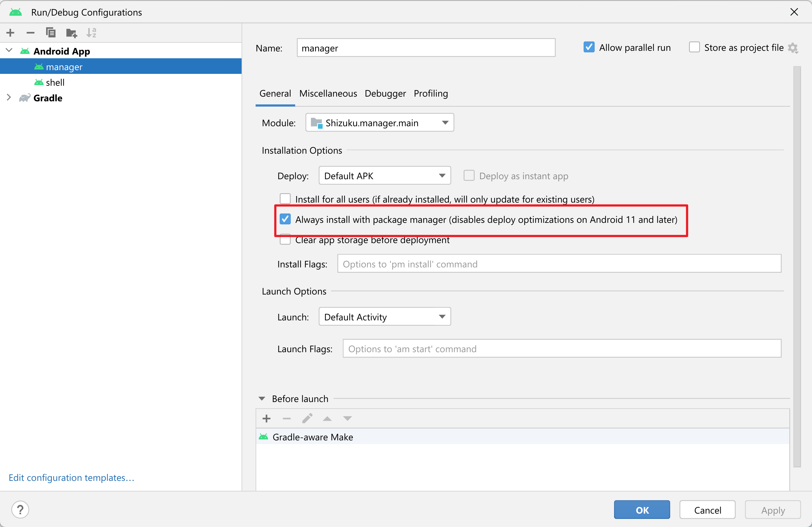Click the Install Flags input field
The height and width of the screenshot is (527, 812).
(x=559, y=264)
